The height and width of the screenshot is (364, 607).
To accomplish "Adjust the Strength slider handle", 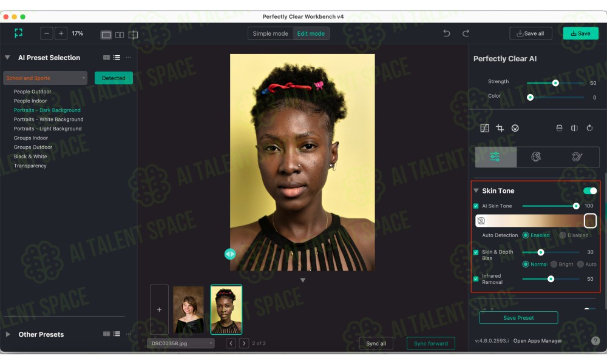I will click(x=555, y=83).
